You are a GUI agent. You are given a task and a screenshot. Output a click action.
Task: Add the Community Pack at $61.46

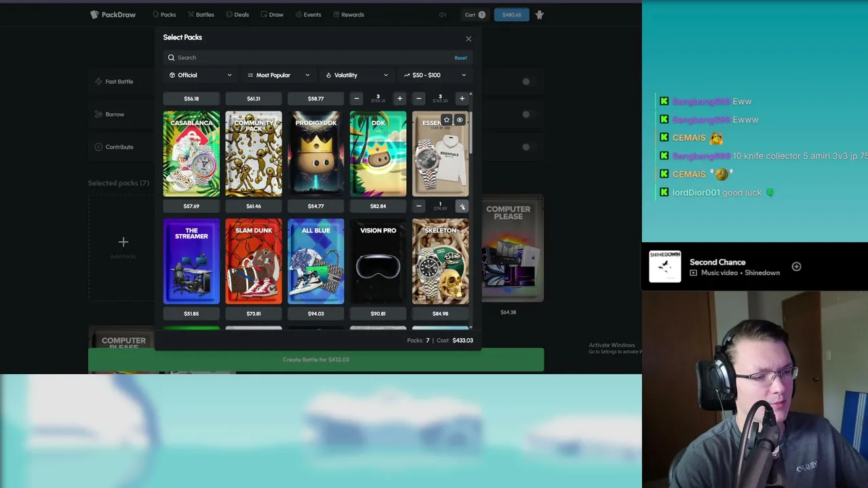coord(254,206)
